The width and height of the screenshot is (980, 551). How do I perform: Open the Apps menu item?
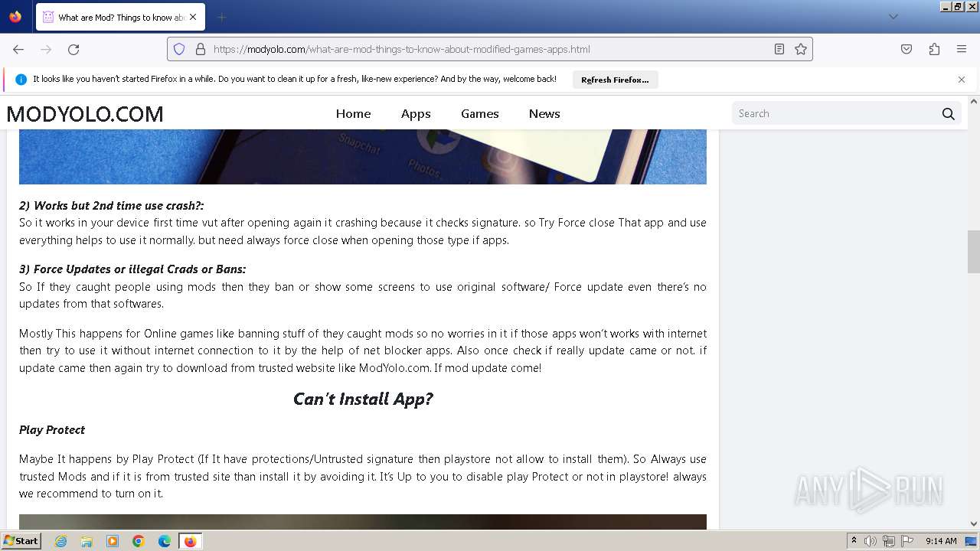[x=416, y=113]
